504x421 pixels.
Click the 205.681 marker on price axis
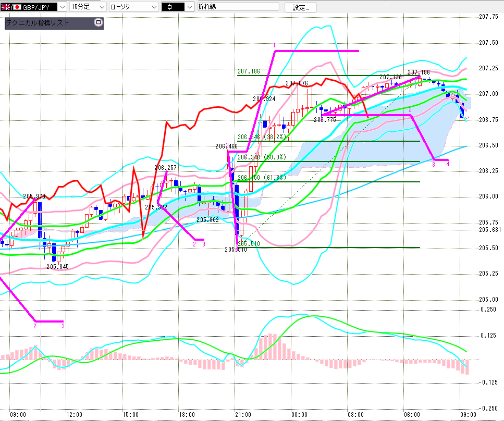pyautogui.click(x=489, y=230)
